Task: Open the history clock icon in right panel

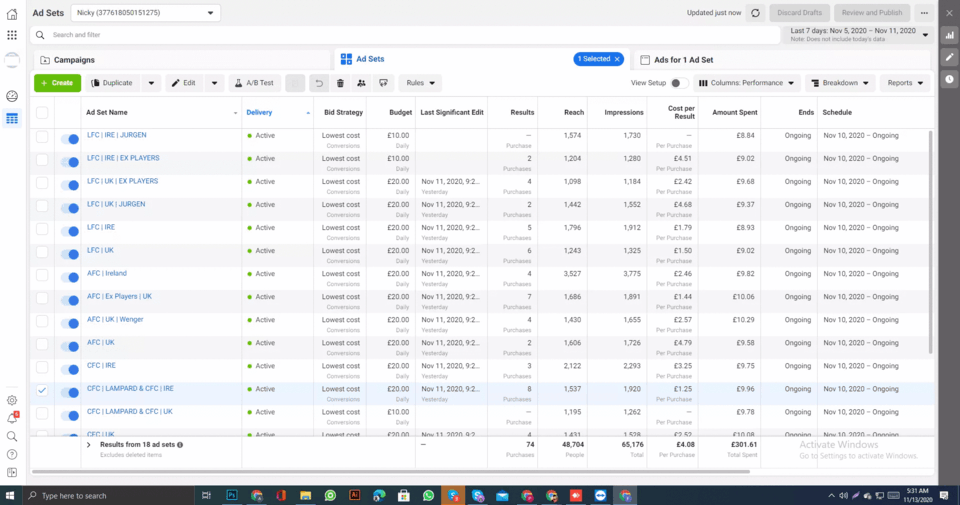Action: coord(949,79)
